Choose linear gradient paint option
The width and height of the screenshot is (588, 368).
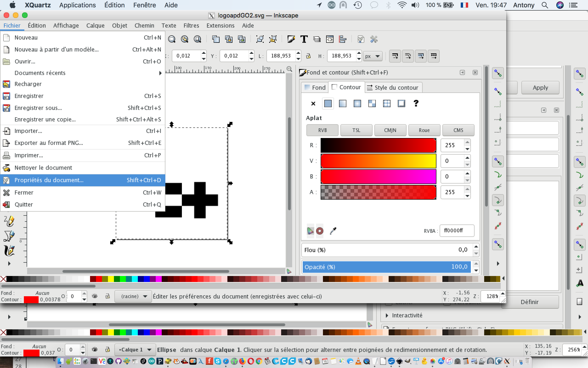point(343,104)
